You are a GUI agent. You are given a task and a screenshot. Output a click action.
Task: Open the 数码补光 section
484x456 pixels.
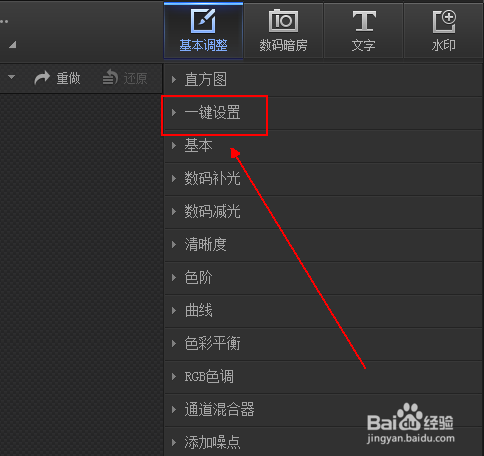(323, 179)
